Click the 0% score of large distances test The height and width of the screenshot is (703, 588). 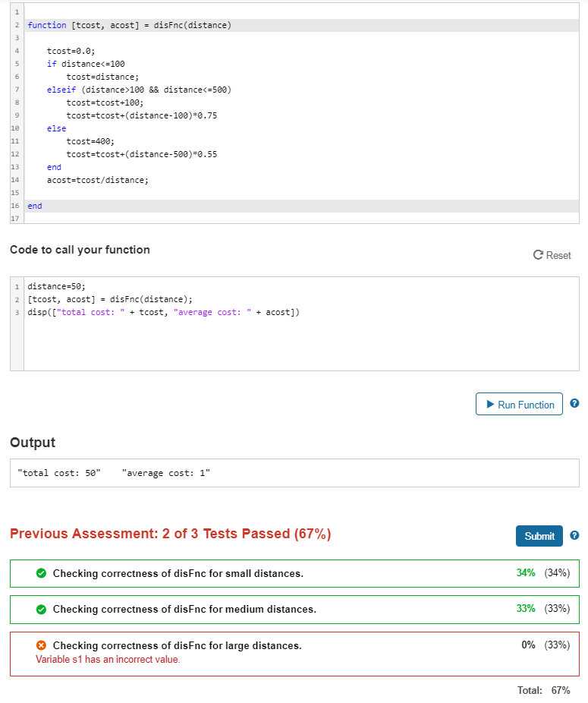(x=528, y=645)
